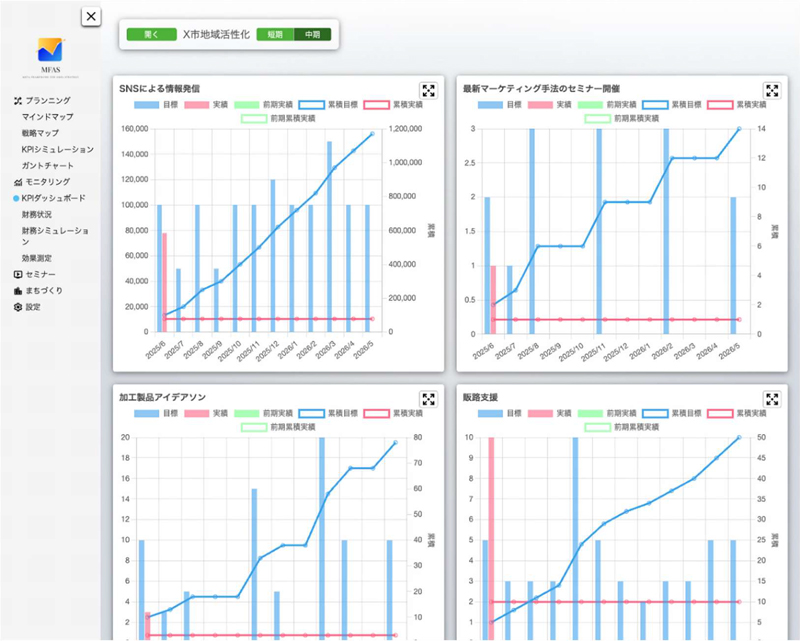Open 財務状況 in the sidebar

pos(37,214)
